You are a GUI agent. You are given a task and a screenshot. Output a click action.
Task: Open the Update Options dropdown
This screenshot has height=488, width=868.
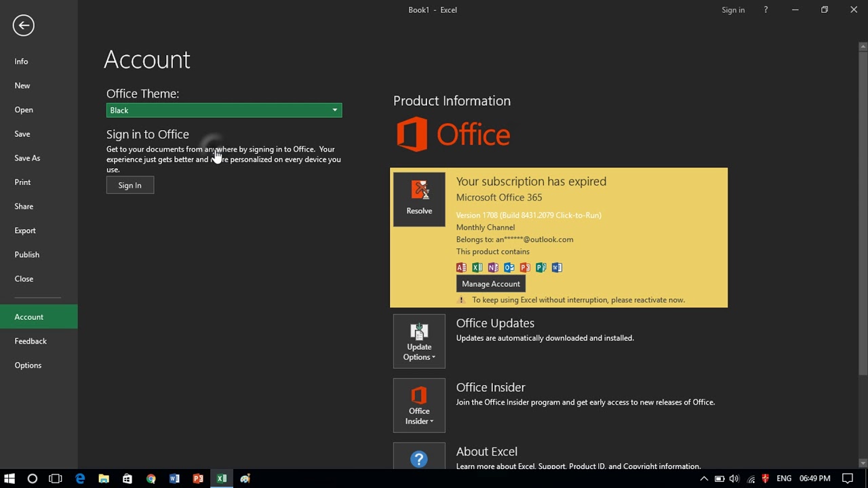[419, 342]
